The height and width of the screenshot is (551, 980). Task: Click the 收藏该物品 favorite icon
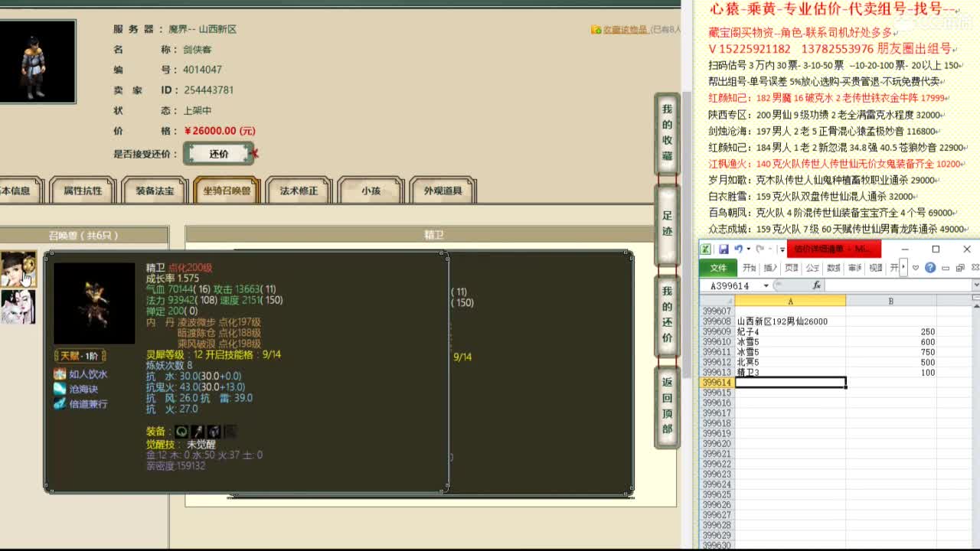click(596, 30)
